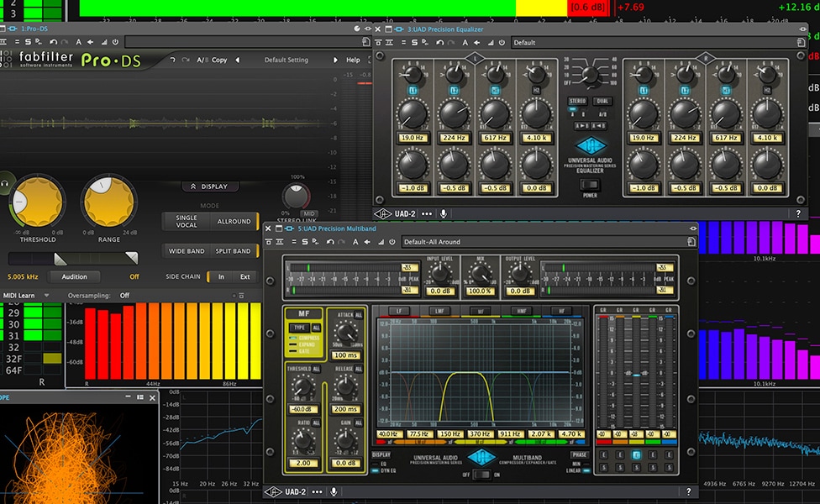Click power bypass icon in Precision Multiband toolbar
Image resolution: width=820 pixels, height=504 pixels.
pos(392,242)
